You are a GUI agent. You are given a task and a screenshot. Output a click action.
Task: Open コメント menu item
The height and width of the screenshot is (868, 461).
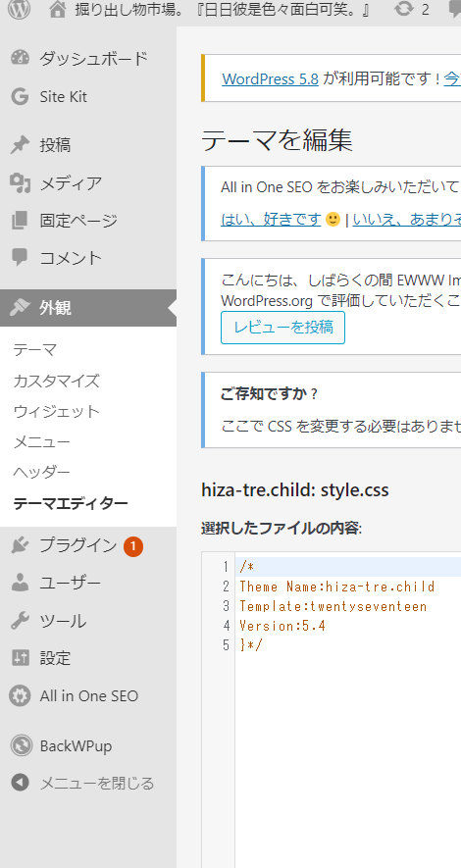click(71, 258)
